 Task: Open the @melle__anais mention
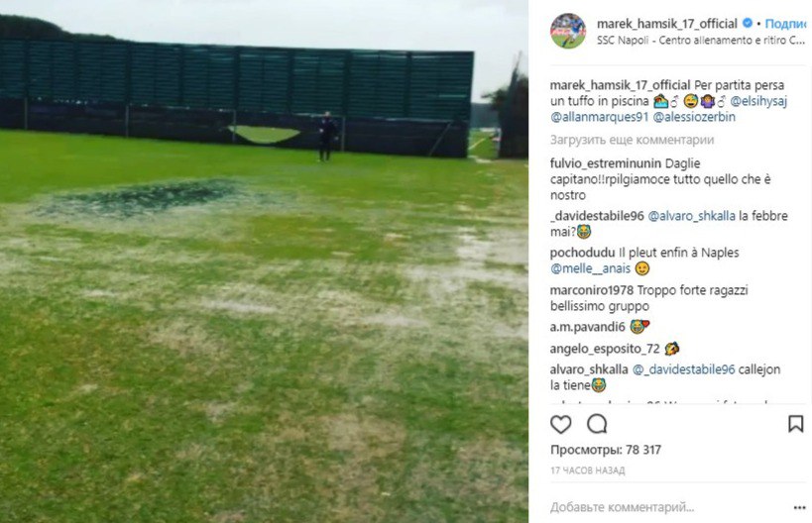pyautogui.click(x=590, y=269)
